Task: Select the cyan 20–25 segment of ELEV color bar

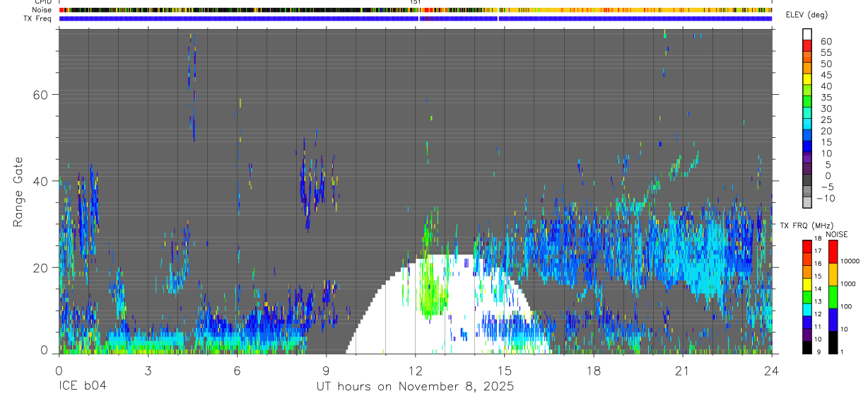Action: click(x=807, y=124)
